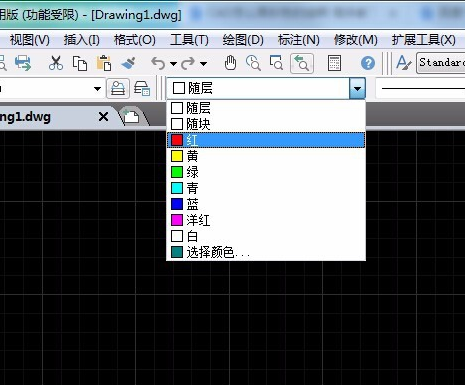Open Help via question mark icon
The image size is (465, 385).
pos(368,63)
